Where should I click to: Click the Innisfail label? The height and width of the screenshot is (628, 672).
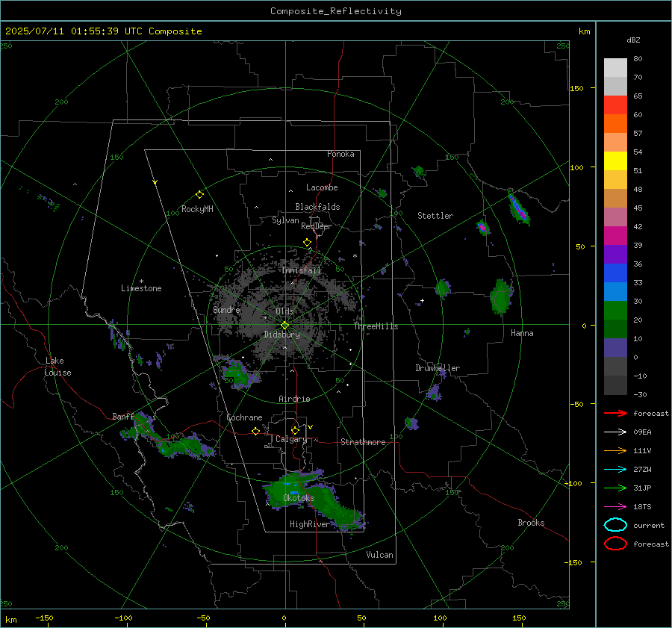point(301,270)
